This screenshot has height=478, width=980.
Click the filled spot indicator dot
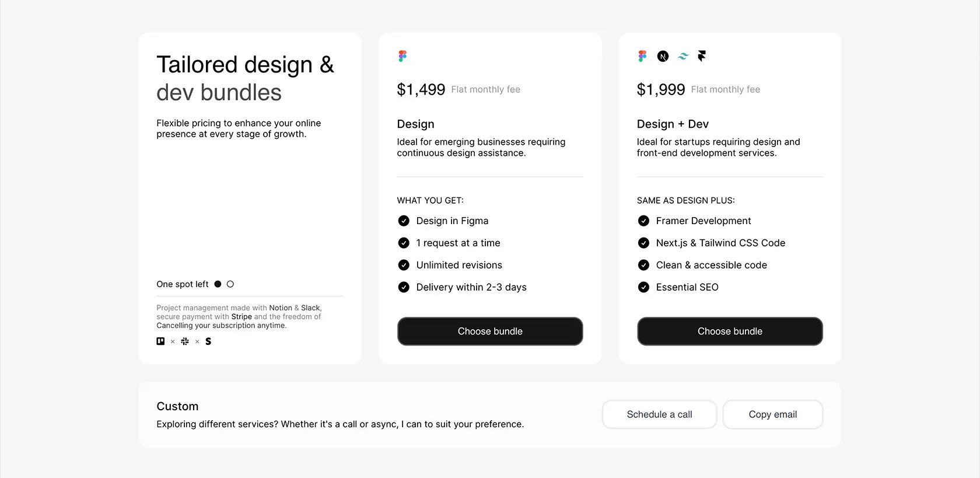click(x=218, y=284)
